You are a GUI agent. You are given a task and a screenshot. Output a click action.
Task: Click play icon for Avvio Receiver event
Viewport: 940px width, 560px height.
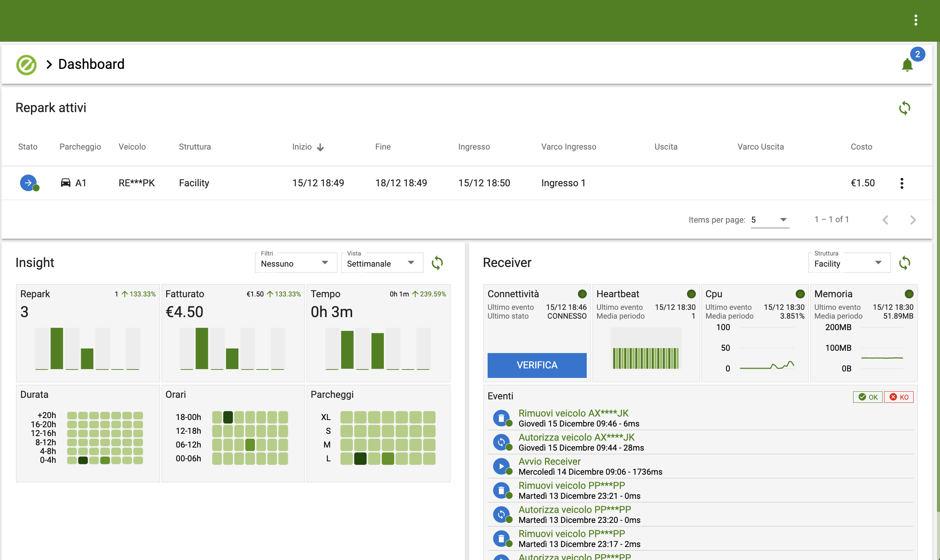(501, 466)
